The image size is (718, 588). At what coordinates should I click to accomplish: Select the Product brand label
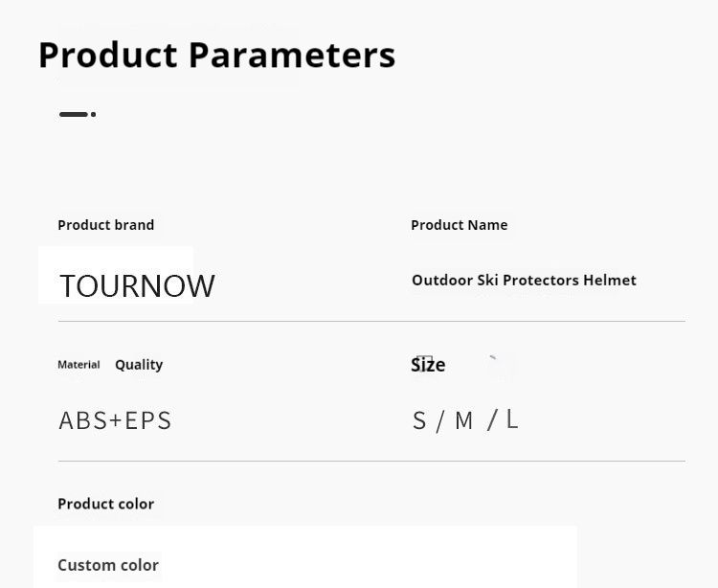click(105, 225)
